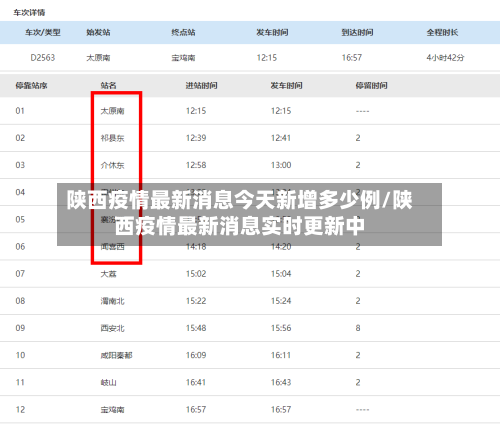The image size is (500, 430).
Task: Select stop number '09'
Action: pos(20,328)
